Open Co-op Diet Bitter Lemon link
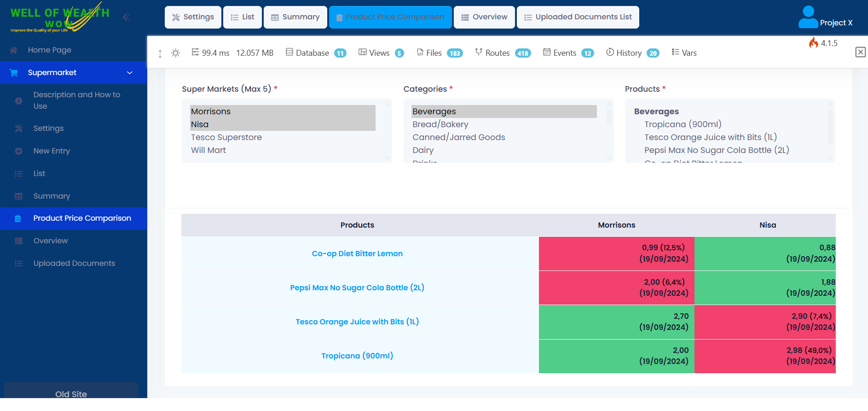Viewport: 868px width, 411px height. click(357, 253)
